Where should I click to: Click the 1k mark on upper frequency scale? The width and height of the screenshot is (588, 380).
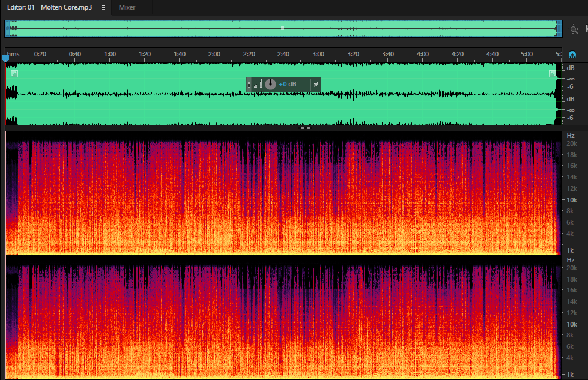[x=570, y=250]
